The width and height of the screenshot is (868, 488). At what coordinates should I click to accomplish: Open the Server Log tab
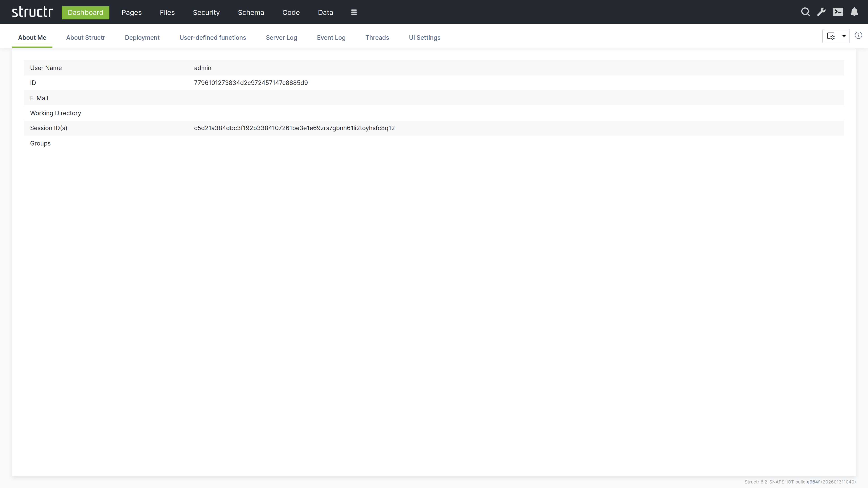tap(281, 38)
